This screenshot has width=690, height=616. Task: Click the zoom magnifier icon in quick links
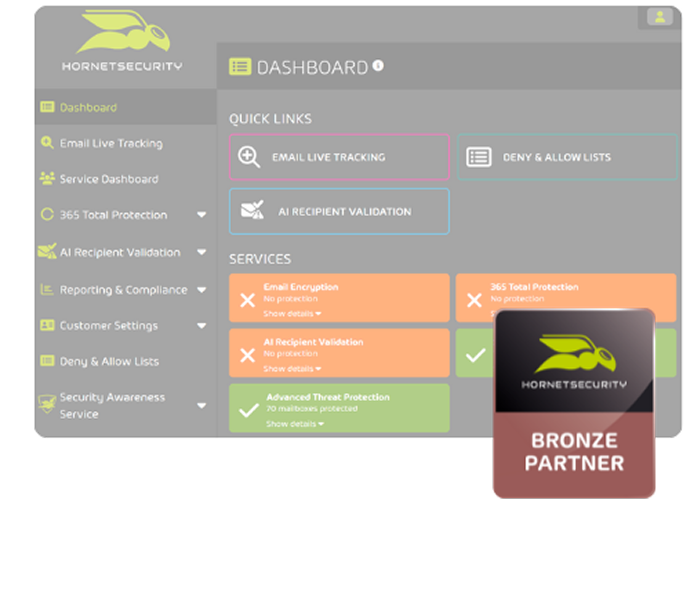pos(249,157)
